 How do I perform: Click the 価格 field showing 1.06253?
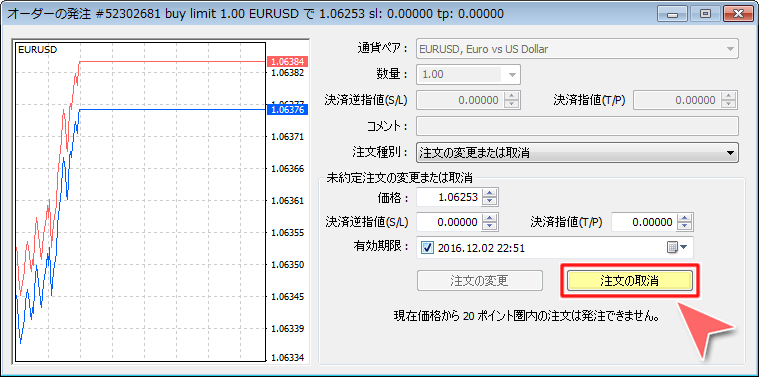[x=450, y=197]
